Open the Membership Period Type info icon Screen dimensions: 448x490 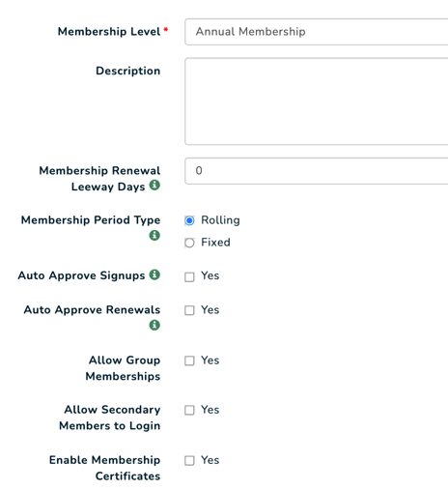154,235
